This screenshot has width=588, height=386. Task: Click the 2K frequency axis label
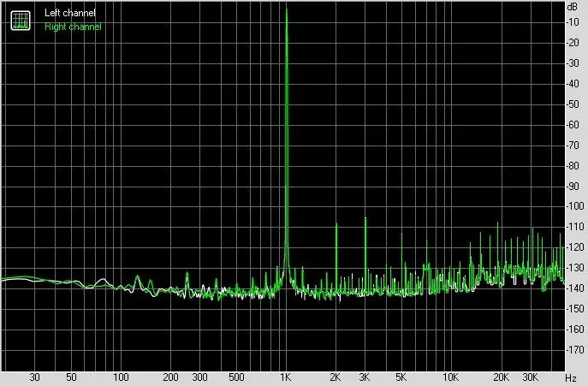336,377
